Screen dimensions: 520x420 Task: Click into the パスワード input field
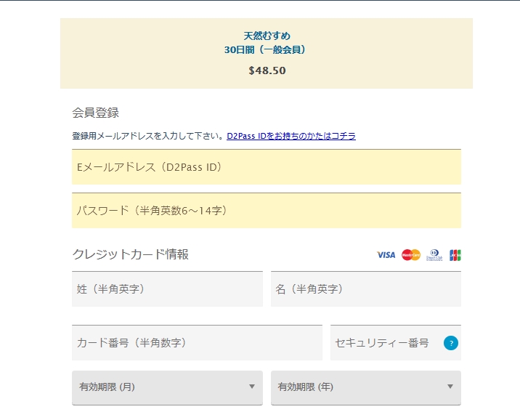click(x=267, y=211)
